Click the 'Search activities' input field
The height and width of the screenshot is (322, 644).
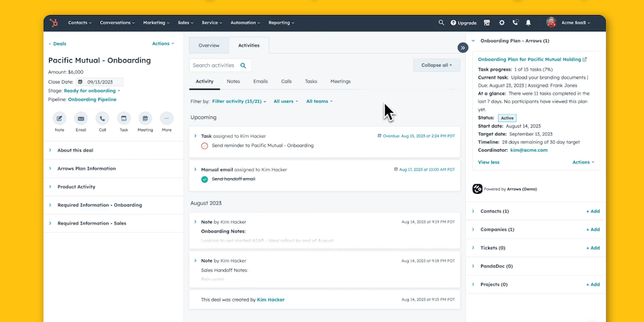point(214,65)
